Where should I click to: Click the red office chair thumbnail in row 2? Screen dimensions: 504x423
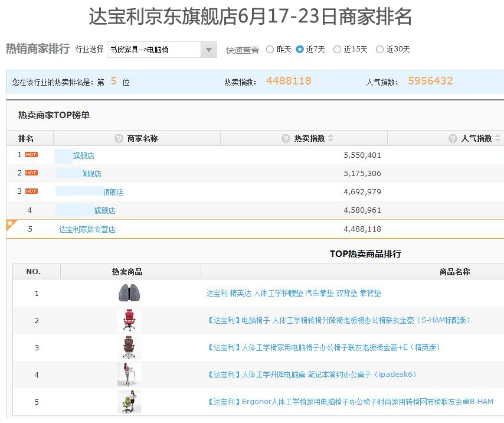pyautogui.click(x=129, y=320)
